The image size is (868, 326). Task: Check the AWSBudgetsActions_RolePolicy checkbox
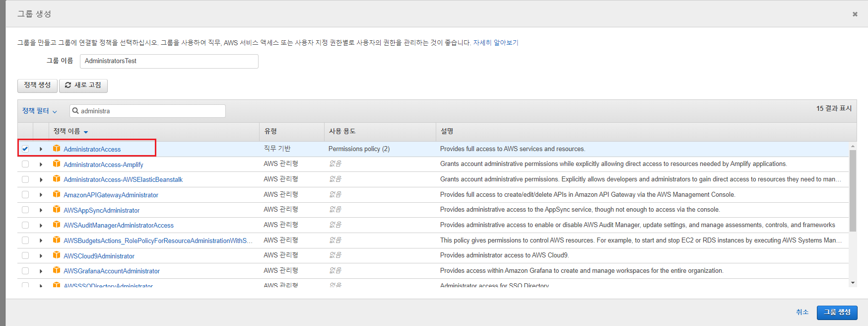point(25,241)
